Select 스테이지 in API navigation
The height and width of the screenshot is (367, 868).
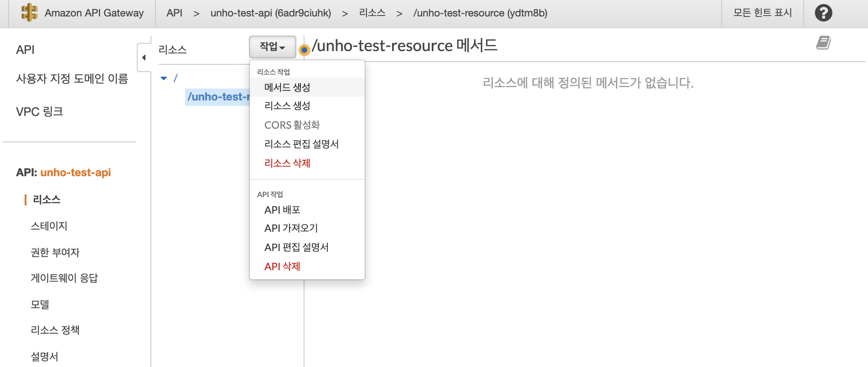coord(49,226)
